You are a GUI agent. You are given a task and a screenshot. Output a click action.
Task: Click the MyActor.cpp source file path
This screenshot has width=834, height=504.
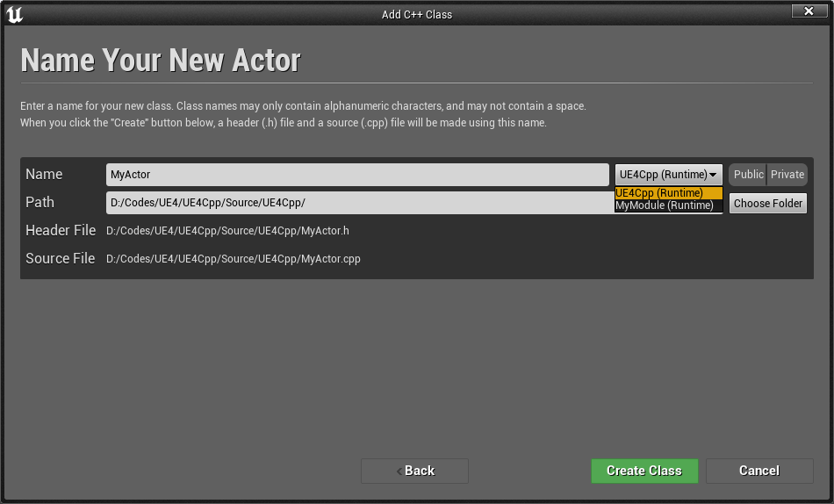tap(234, 259)
